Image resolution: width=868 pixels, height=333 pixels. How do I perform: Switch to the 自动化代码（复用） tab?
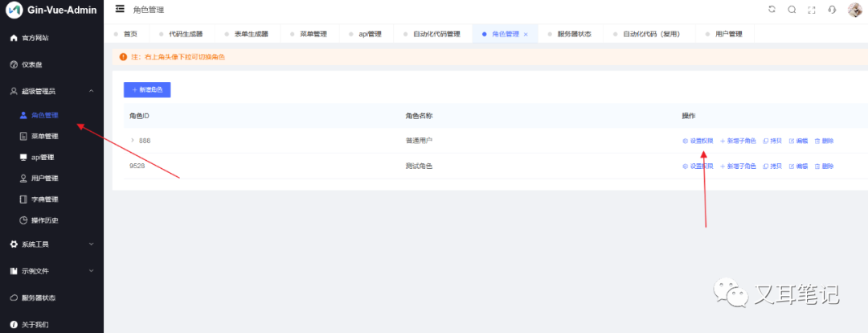(x=649, y=34)
